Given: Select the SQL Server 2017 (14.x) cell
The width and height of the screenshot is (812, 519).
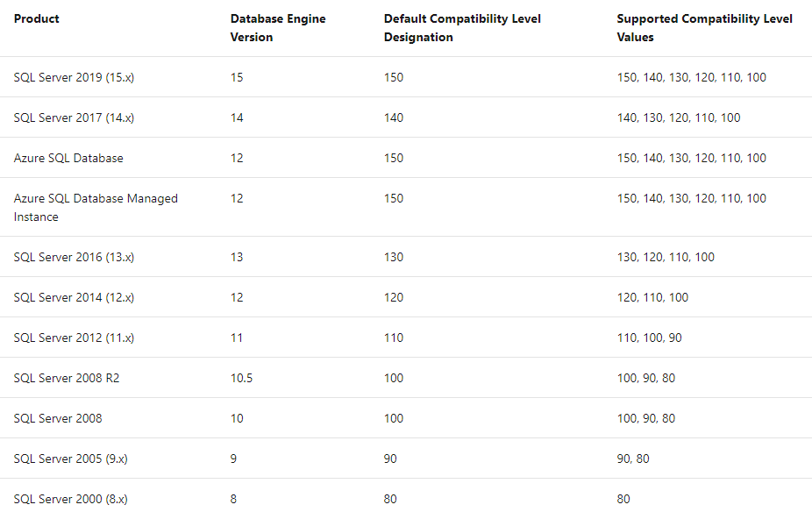Looking at the screenshot, I should [x=74, y=117].
